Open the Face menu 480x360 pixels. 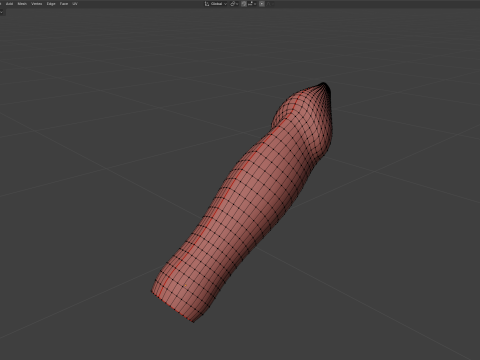(x=64, y=4)
